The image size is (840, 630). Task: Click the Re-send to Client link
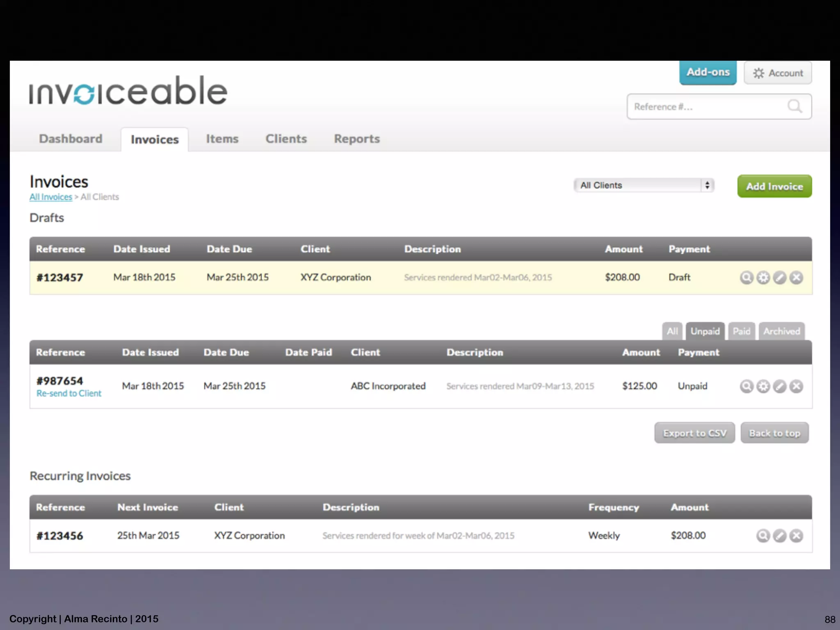(x=69, y=393)
